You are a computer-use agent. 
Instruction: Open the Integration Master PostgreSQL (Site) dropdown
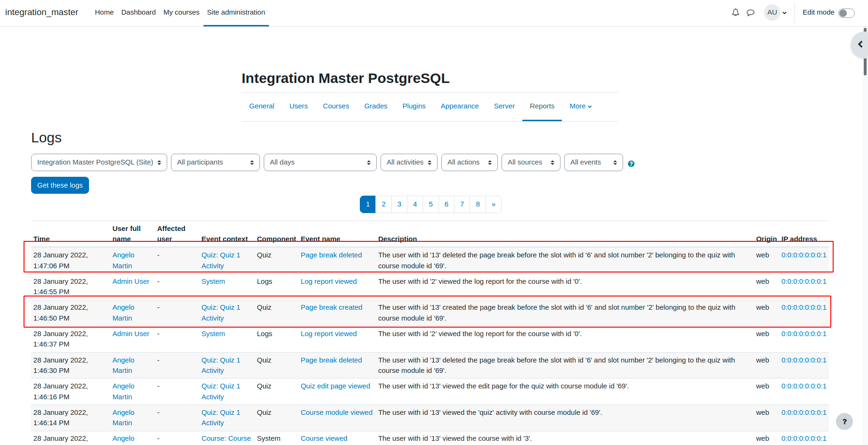[99, 162]
